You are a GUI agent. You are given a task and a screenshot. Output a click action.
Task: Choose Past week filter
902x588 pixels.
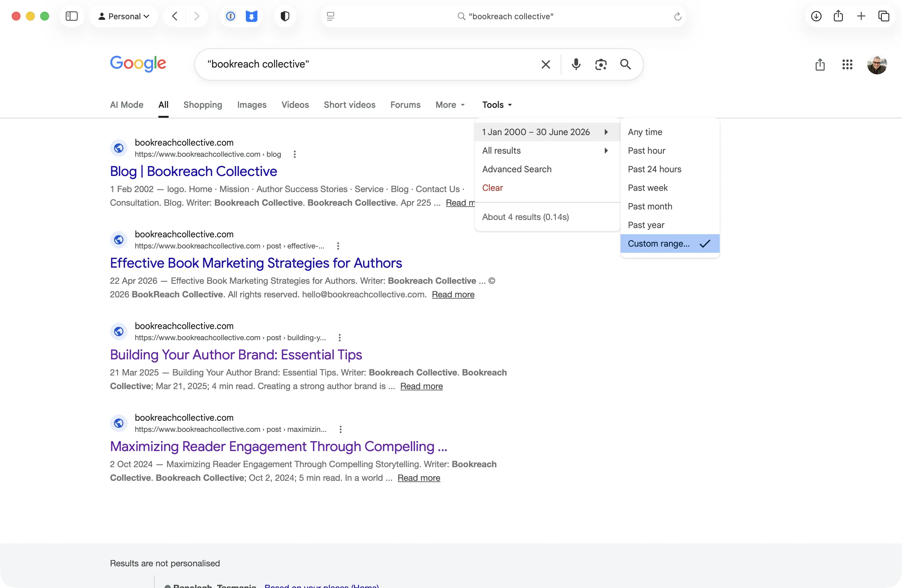[x=670, y=187]
